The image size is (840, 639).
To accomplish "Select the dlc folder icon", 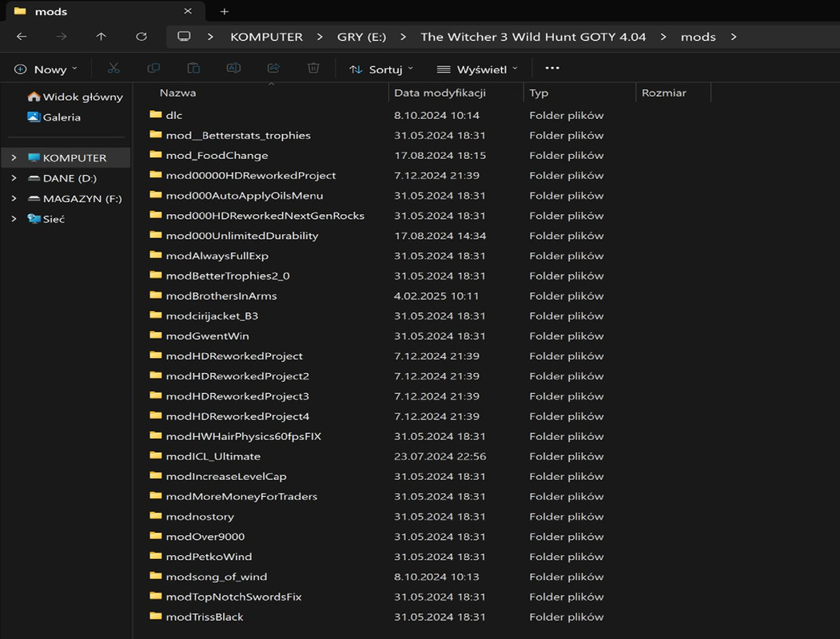I will point(156,114).
